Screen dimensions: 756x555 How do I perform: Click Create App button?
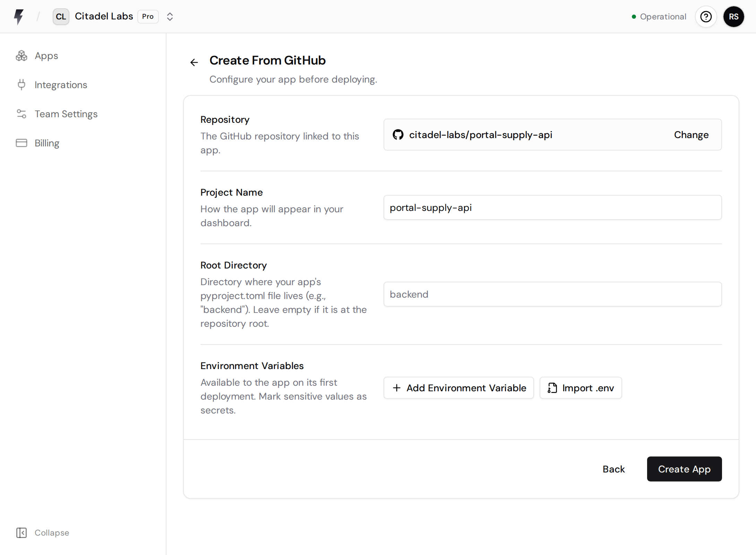684,469
